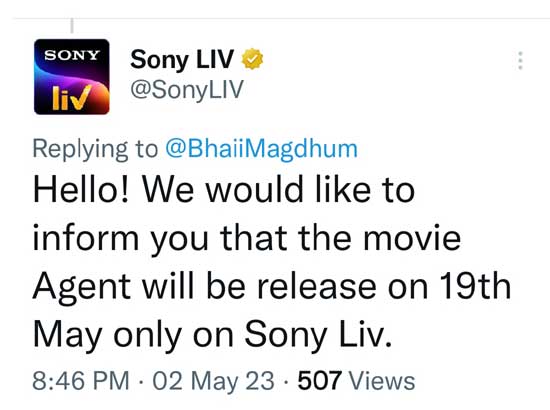Click the top divider line

281,18
